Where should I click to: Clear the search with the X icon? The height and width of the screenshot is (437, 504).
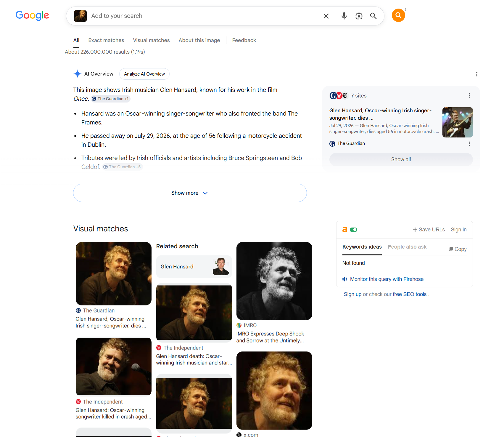point(326,16)
